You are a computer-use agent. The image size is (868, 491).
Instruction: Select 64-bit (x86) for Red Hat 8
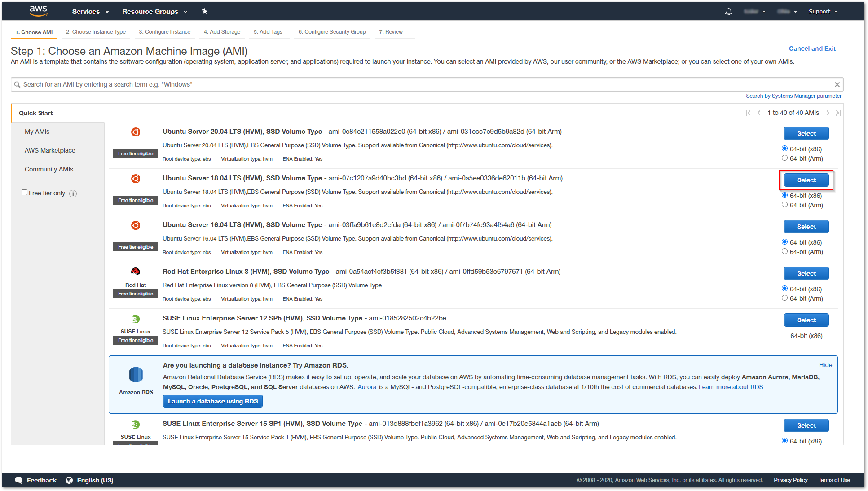coord(784,289)
